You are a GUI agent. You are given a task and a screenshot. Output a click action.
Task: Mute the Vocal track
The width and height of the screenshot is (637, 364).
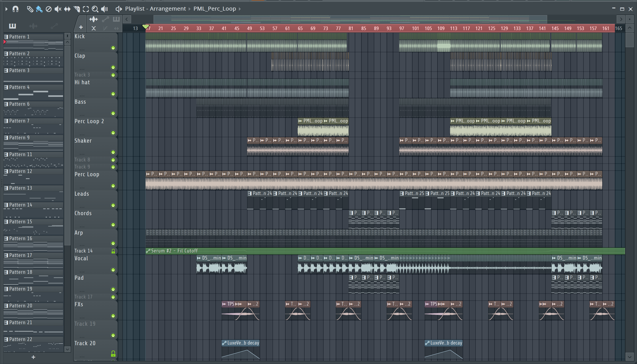pos(113,270)
